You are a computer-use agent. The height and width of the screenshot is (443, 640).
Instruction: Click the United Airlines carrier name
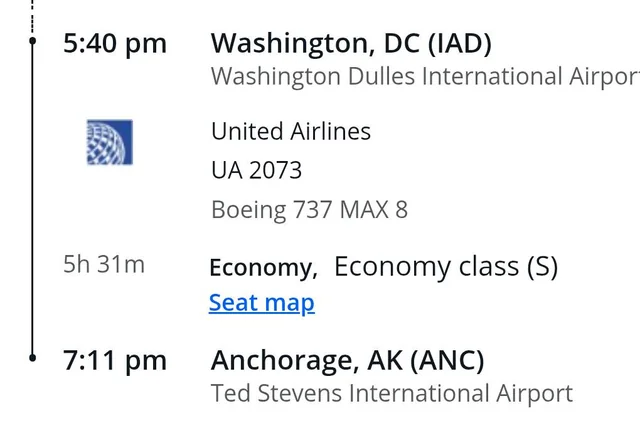(290, 131)
